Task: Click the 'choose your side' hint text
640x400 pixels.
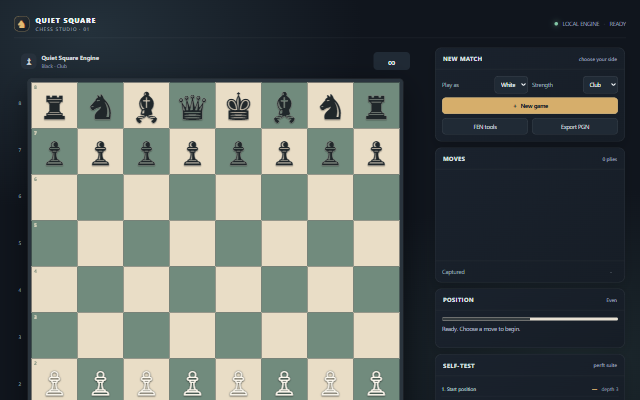Action: [598, 59]
